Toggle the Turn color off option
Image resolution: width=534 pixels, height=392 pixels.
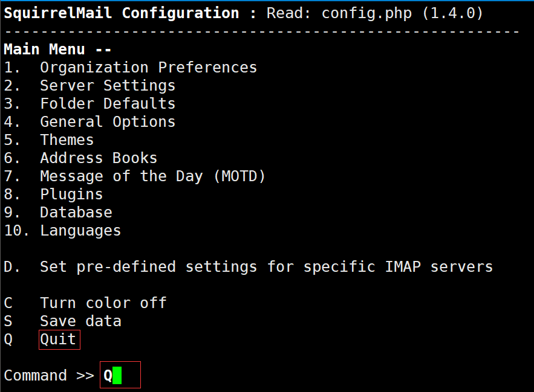103,303
